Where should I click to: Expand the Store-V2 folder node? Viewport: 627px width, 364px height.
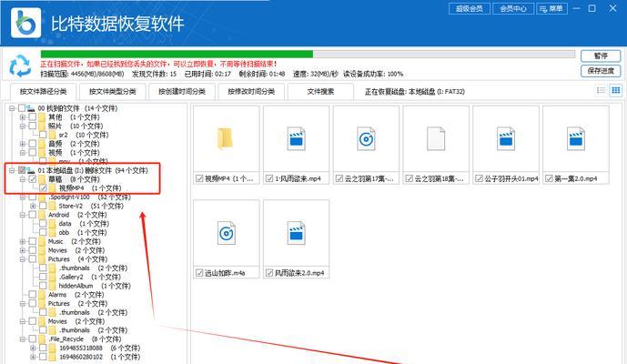pyautogui.click(x=33, y=206)
